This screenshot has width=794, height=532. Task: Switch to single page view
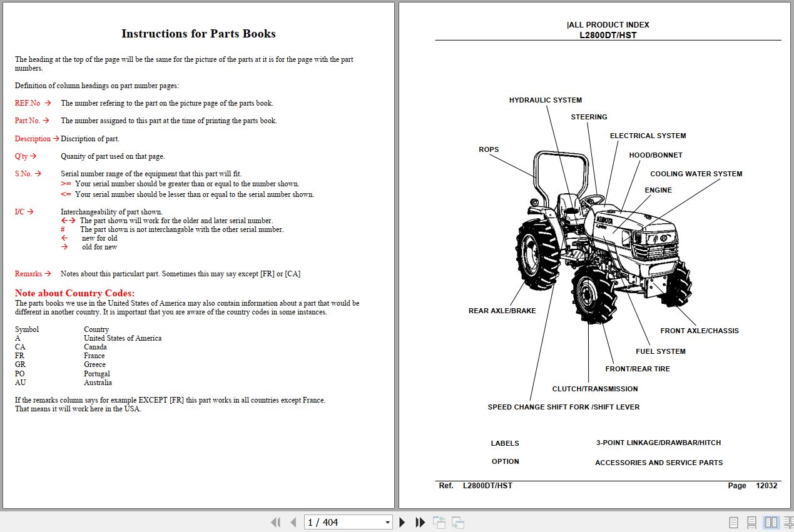tap(734, 523)
